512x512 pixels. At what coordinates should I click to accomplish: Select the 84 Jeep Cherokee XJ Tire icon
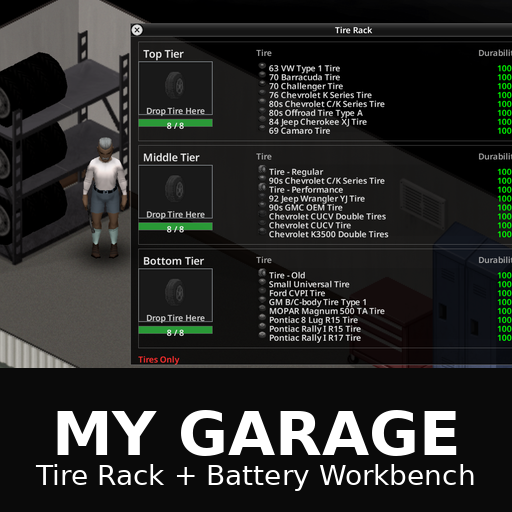pos(262,120)
